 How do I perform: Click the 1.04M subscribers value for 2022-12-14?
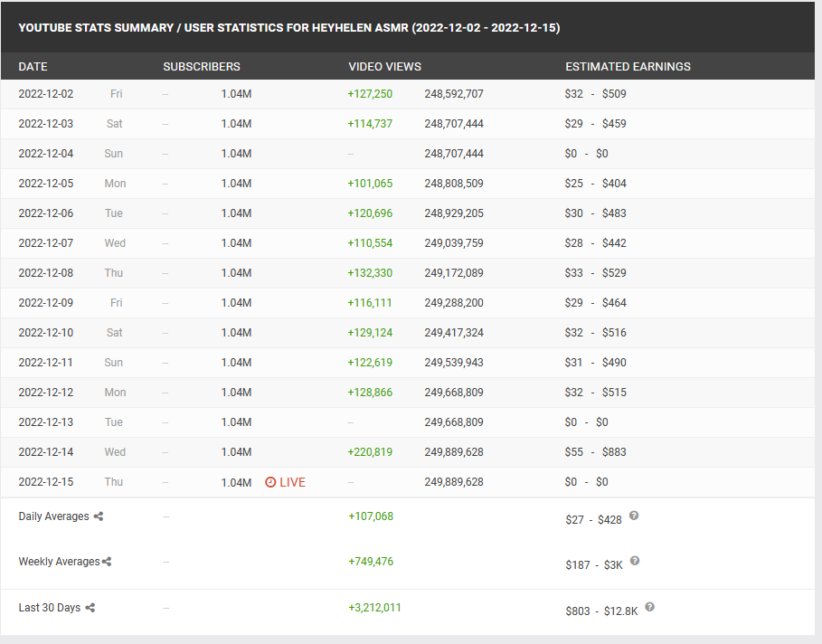[236, 452]
